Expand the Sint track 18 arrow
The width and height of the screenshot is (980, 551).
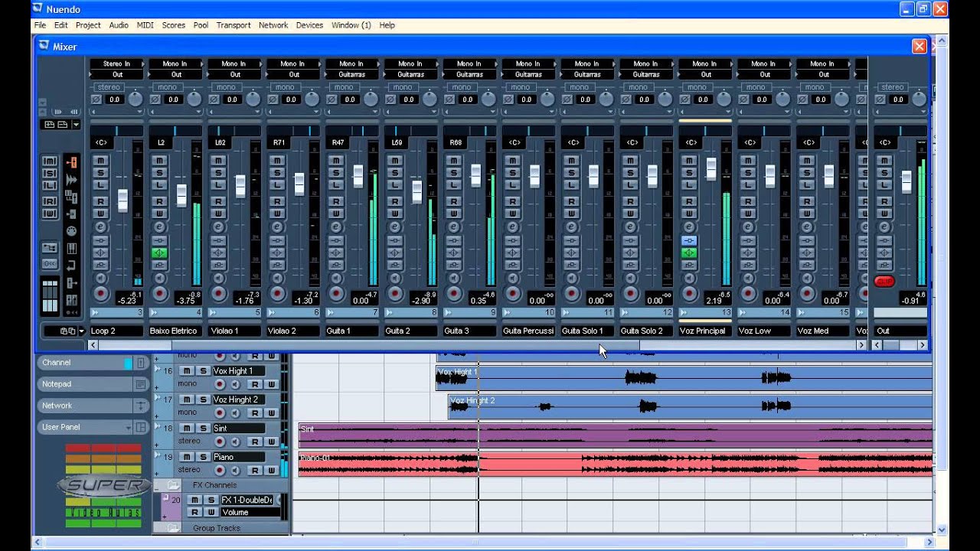tap(158, 428)
